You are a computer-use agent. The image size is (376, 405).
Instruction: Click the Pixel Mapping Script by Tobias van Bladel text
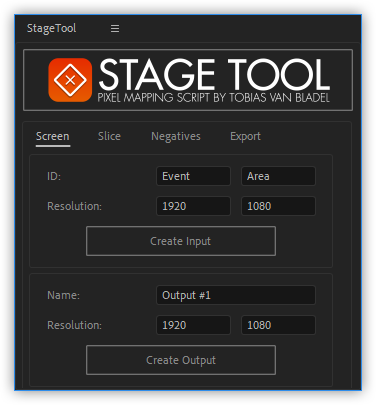point(214,98)
